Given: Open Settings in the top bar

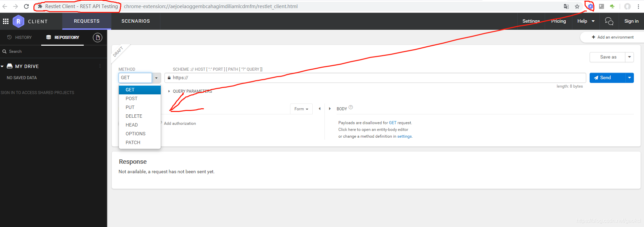Looking at the screenshot, I should 531,21.
